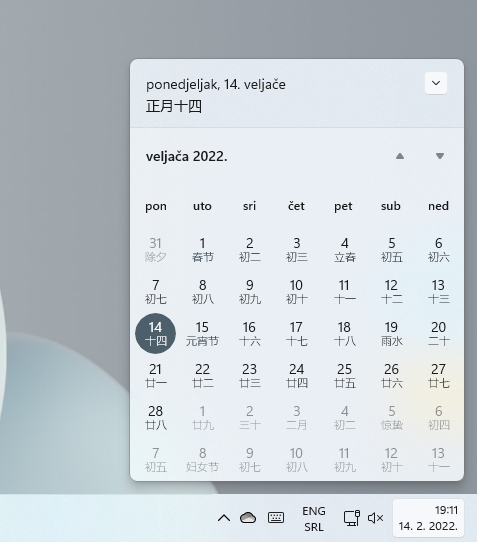Viewport: 477px width, 542px height.
Task: Select greyed-out March 8 marked 妇女节
Action: (x=202, y=460)
